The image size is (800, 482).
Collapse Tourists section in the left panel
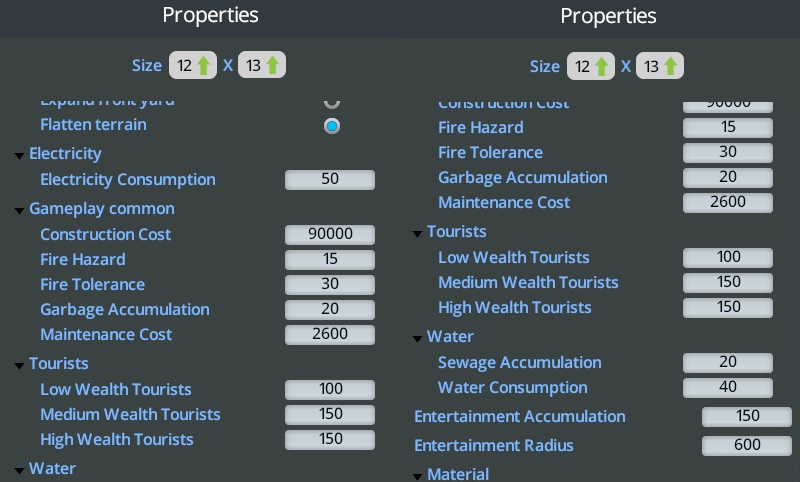point(20,365)
